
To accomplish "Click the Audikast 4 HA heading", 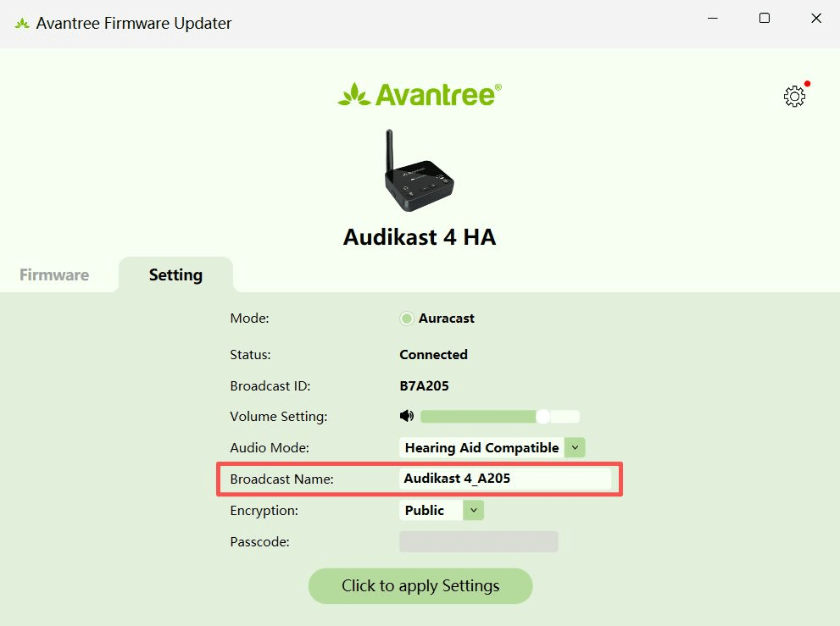I will pyautogui.click(x=420, y=236).
